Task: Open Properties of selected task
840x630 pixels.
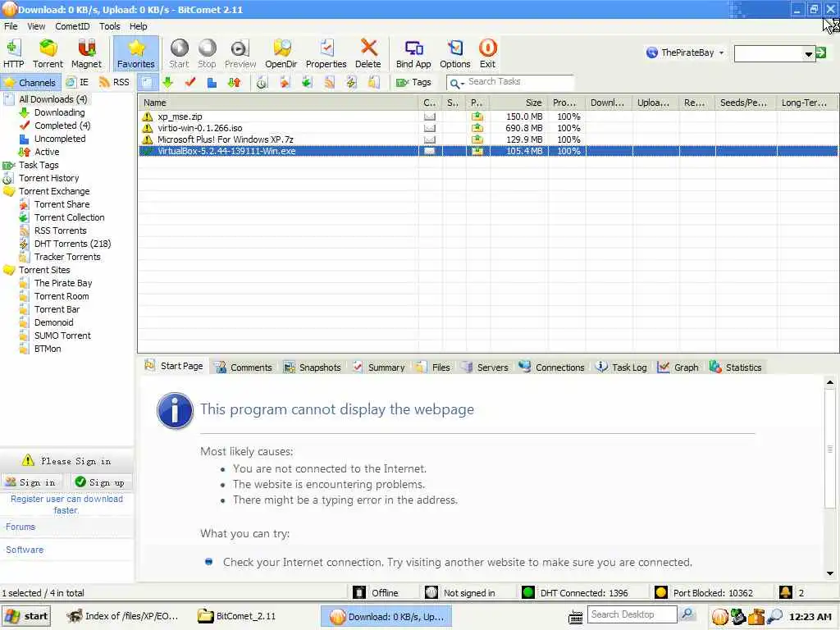Action: tap(326, 53)
